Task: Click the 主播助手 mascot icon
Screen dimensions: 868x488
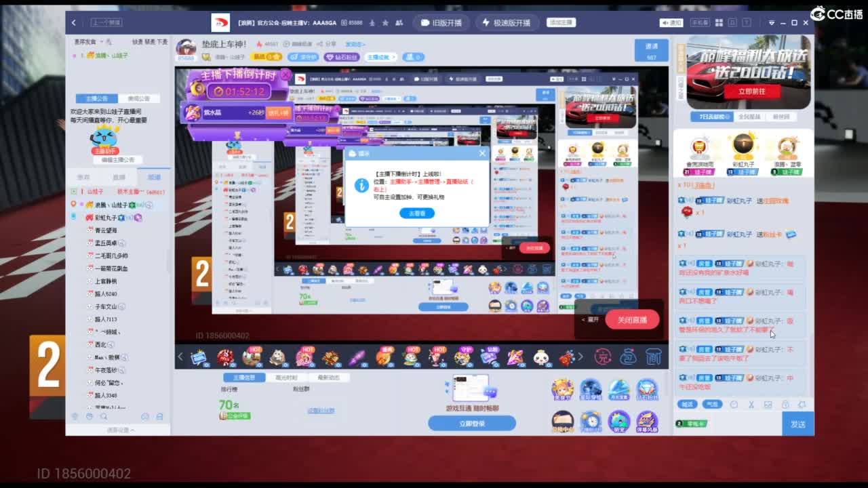Action: tap(105, 139)
